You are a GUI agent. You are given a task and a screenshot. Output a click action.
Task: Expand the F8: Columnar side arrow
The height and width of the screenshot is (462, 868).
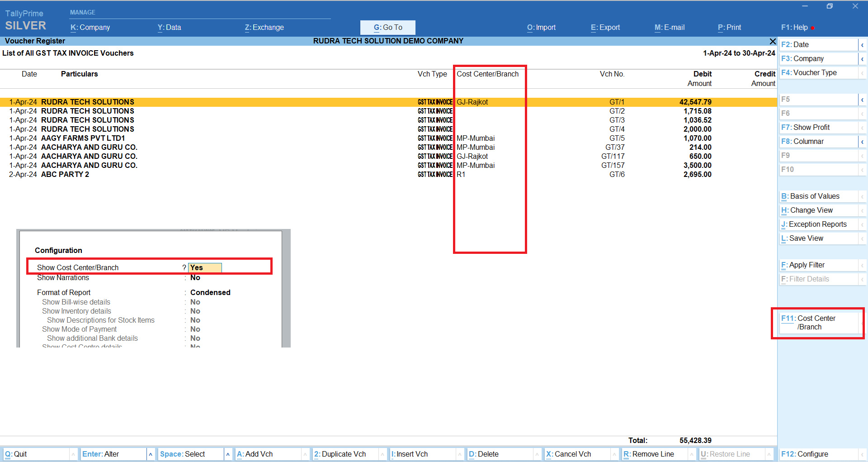point(862,142)
